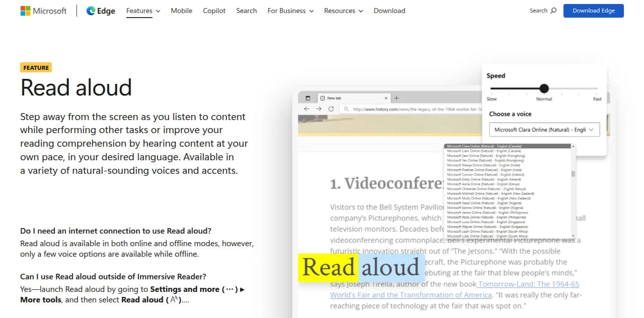
Task: Open the Download nav link
Action: [x=389, y=11]
